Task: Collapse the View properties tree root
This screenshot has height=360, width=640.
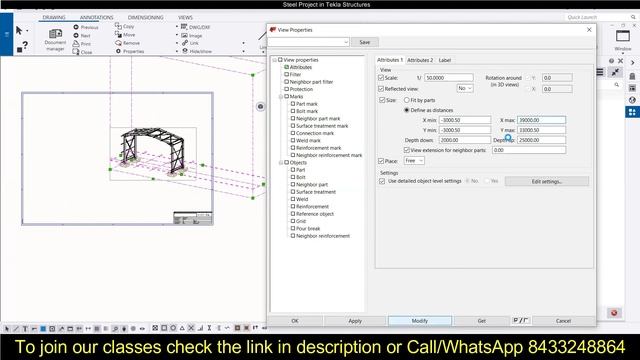Action: pyautogui.click(x=275, y=60)
